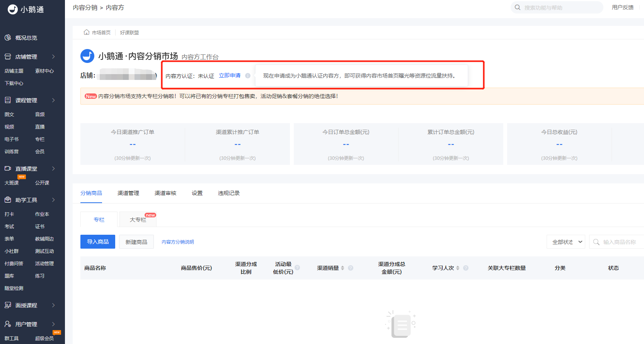Sort by 渠道销量 using the sort arrows
Viewport: 644px width, 344px height.
tap(342, 268)
